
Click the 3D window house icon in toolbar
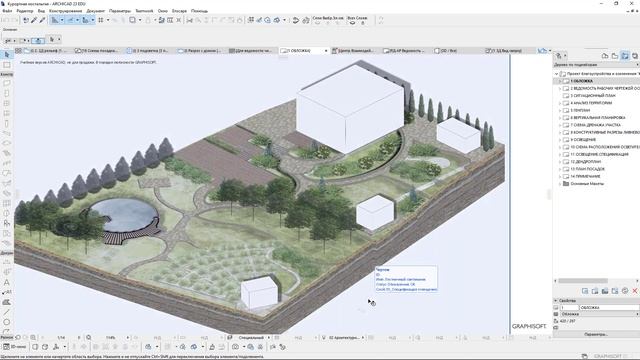point(277,20)
